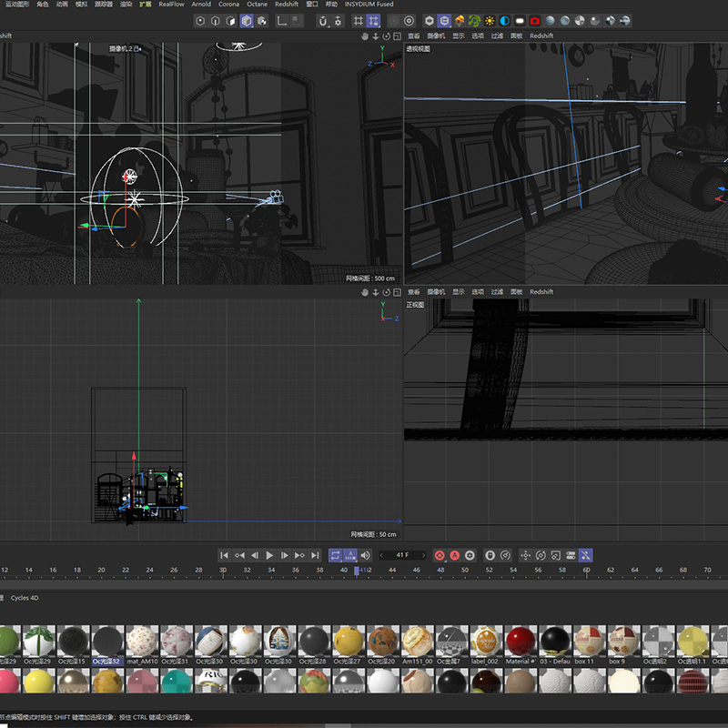Enable Autokeying with the red A icon
Viewport: 728px width, 728px height.
point(454,555)
